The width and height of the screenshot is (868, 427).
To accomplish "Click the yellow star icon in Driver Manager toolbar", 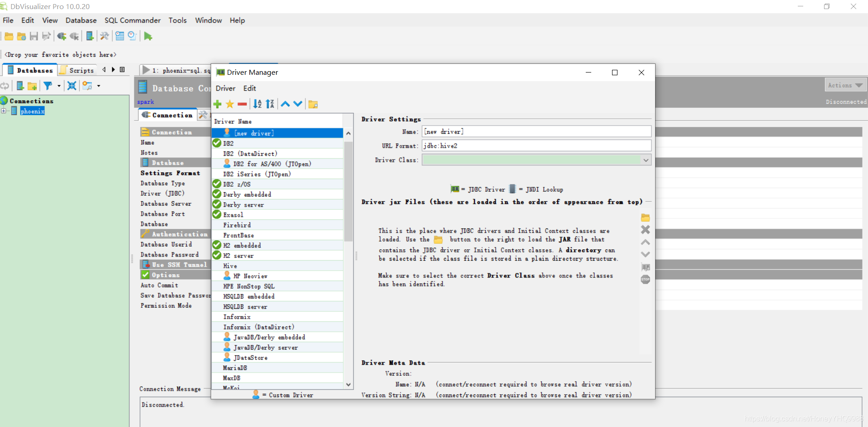I will [x=230, y=104].
